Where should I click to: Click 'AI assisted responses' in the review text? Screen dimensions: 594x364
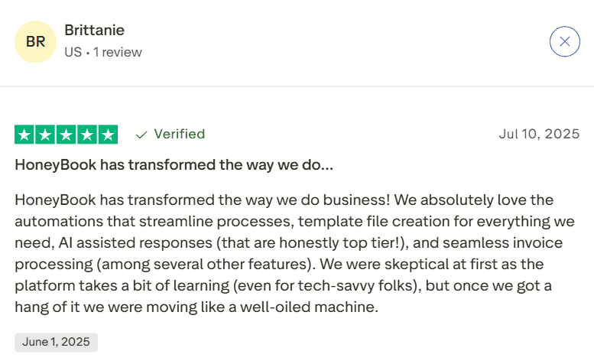click(x=135, y=242)
